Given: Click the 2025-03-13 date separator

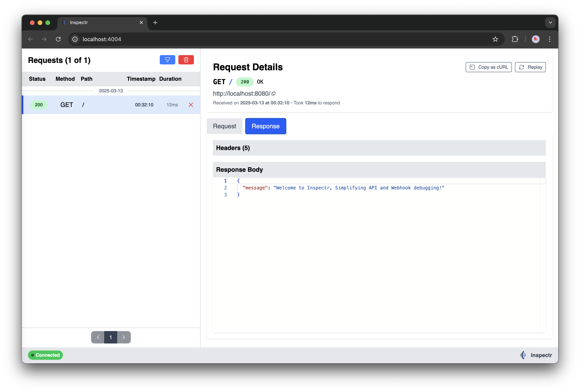Looking at the screenshot, I should click(111, 91).
